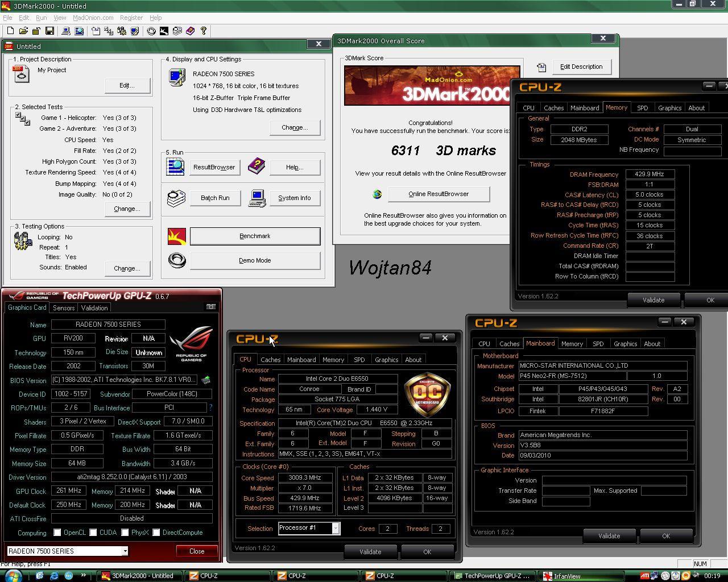Click Validate in CPU-Z Mainboard window

click(609, 535)
